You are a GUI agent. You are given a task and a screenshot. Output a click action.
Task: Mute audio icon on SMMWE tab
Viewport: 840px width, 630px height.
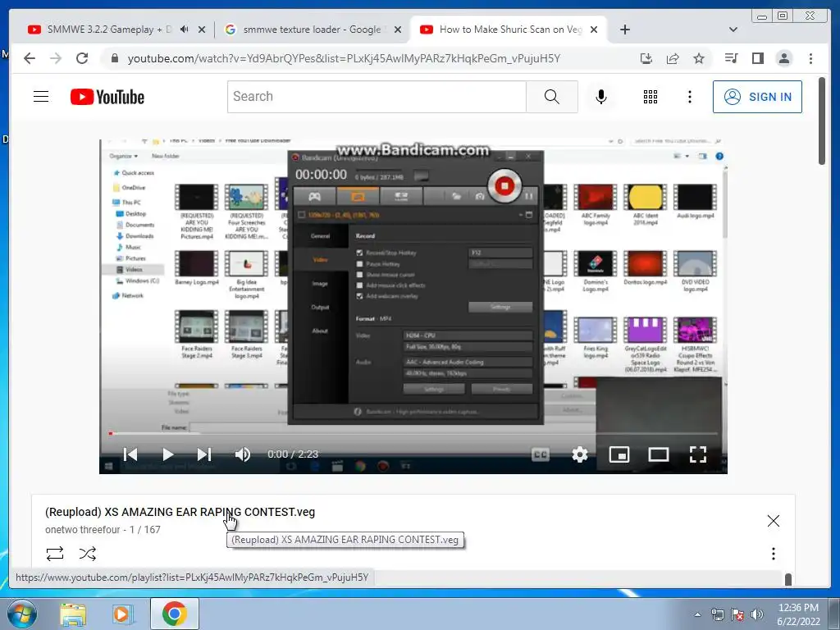(185, 30)
